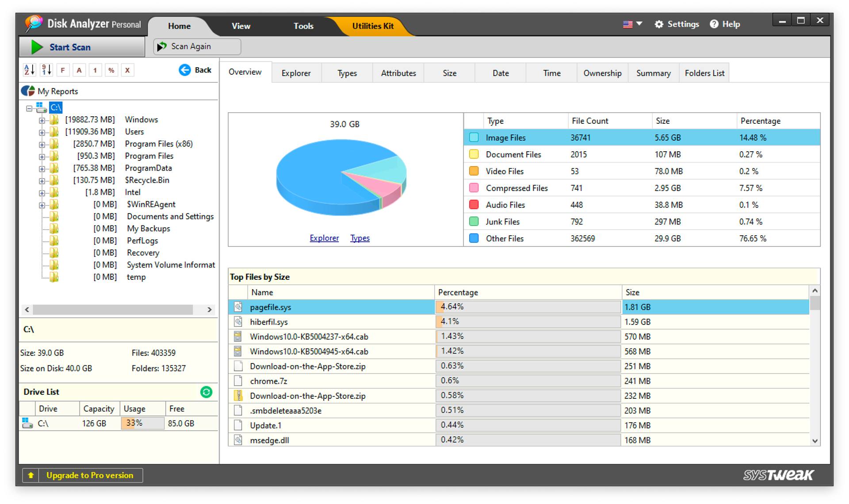
Task: Click the Image Files cyan color swatch
Action: (x=474, y=137)
